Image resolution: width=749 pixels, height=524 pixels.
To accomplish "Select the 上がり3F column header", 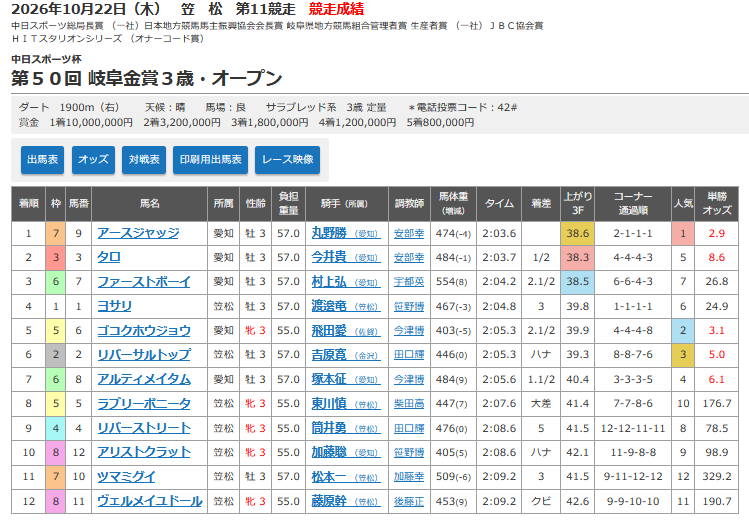I will (578, 204).
